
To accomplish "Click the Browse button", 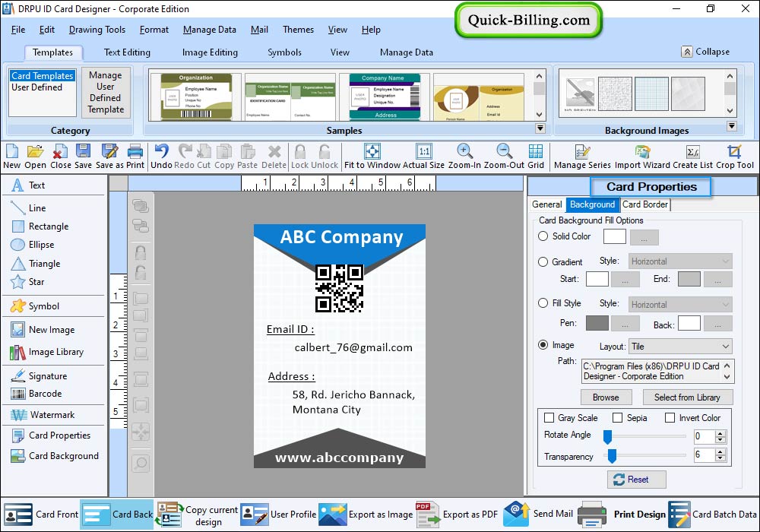I will coord(606,397).
